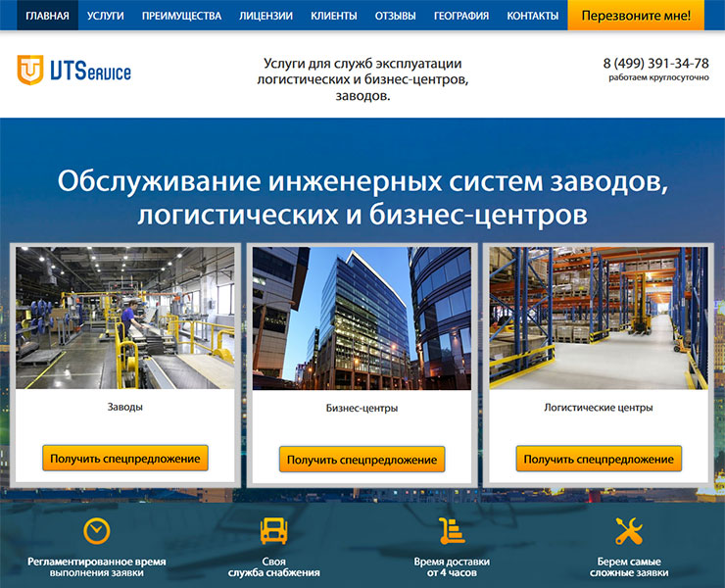Go to the Услуги section
This screenshot has height=588, width=725.
pos(106,16)
